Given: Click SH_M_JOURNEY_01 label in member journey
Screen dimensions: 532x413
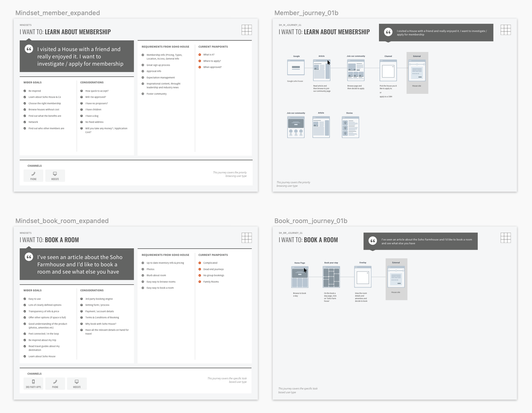Looking at the screenshot, I should click(290, 25).
